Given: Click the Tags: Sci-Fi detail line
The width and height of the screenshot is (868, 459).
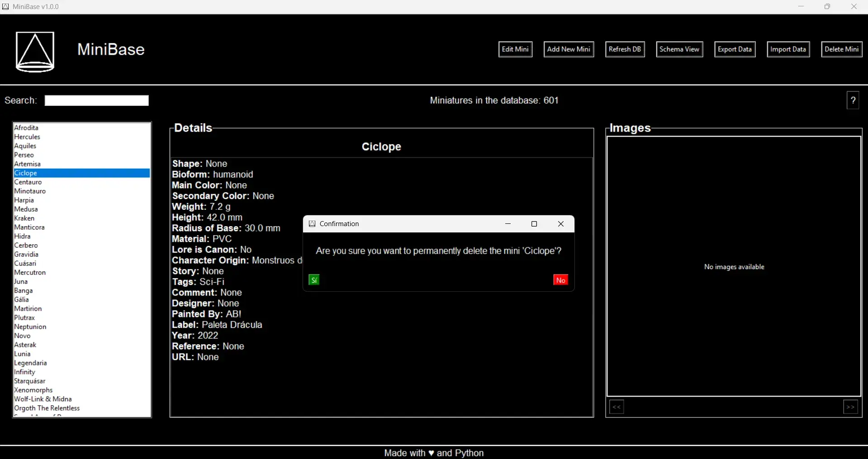Looking at the screenshot, I should tap(198, 282).
